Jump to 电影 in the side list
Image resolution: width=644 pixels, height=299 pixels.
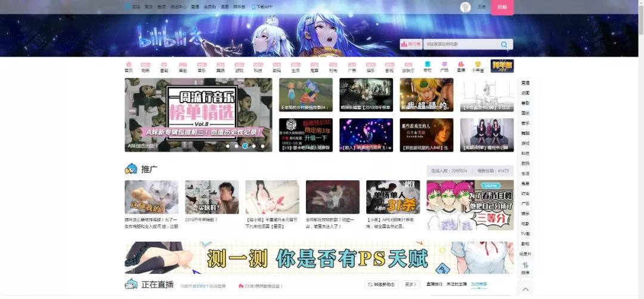tap(525, 224)
